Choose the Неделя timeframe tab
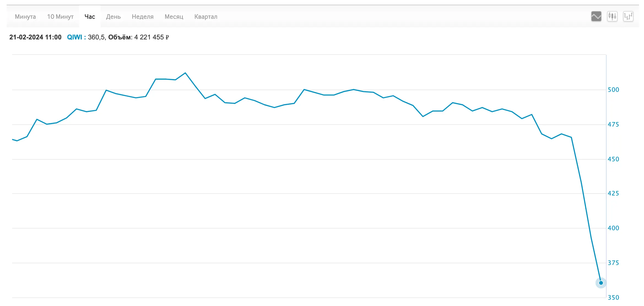Screen dimensions: 644x306 pyautogui.click(x=143, y=17)
